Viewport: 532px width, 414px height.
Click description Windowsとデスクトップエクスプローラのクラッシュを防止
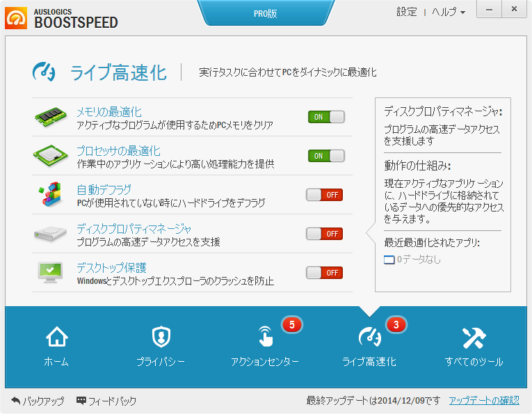(175, 281)
